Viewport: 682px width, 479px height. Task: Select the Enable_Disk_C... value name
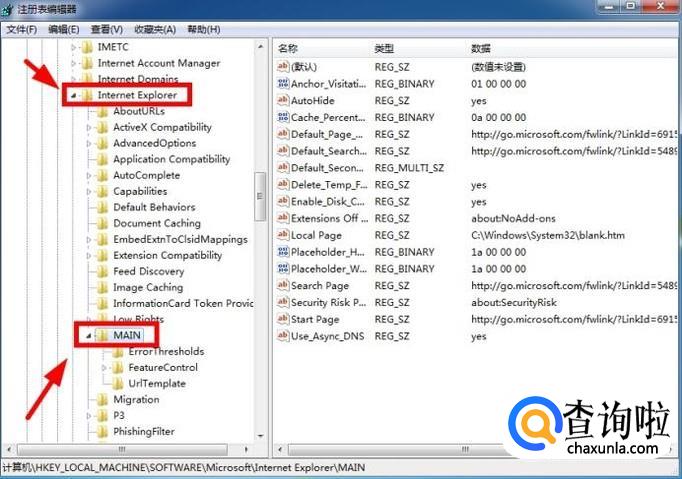[328, 201]
